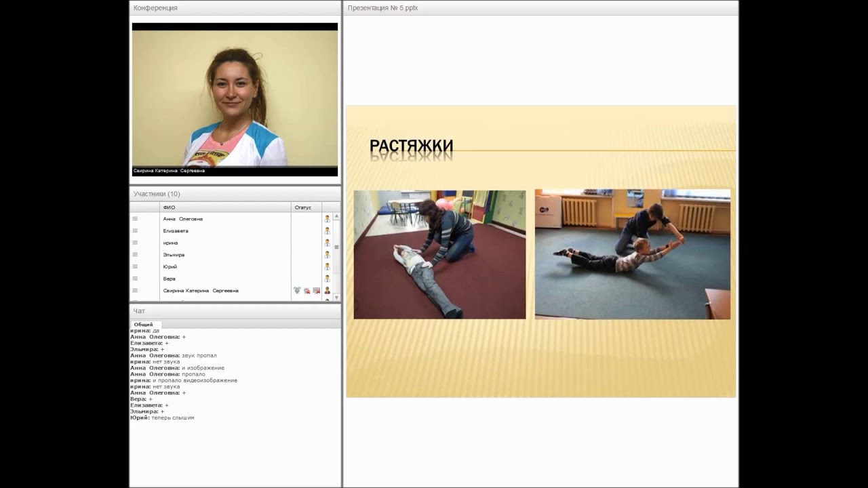Select participant name Елизавета in list
The image size is (868, 488).
pyautogui.click(x=176, y=231)
